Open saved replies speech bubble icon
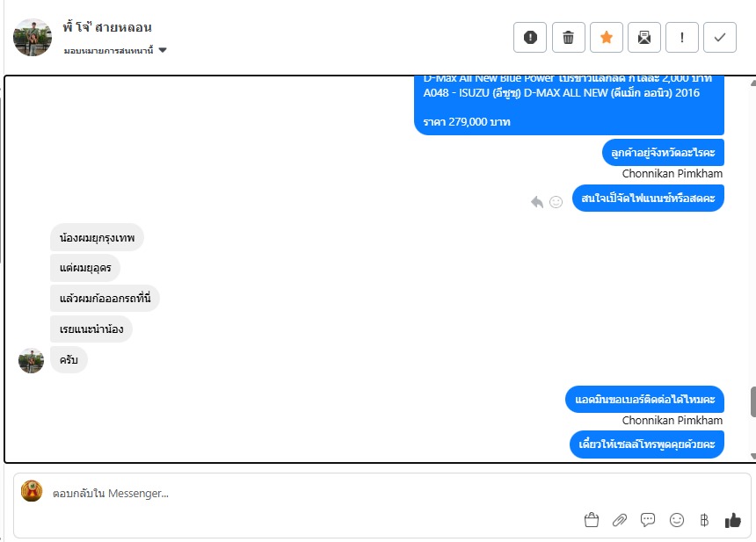The height and width of the screenshot is (542, 756). [x=648, y=520]
